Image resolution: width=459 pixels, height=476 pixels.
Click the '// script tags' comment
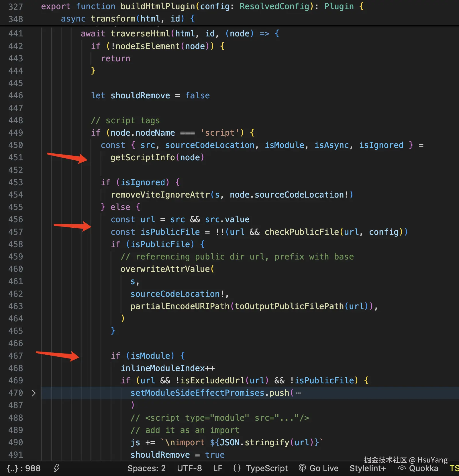point(125,120)
